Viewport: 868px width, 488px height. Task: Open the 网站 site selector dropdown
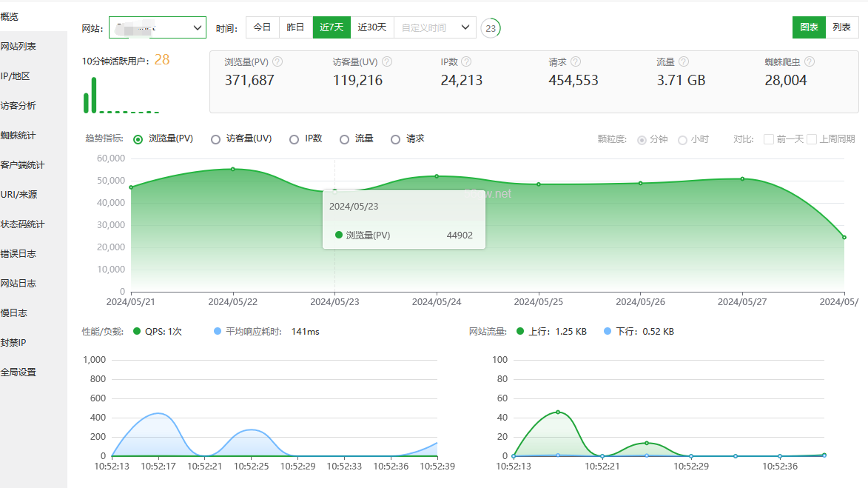(x=158, y=28)
